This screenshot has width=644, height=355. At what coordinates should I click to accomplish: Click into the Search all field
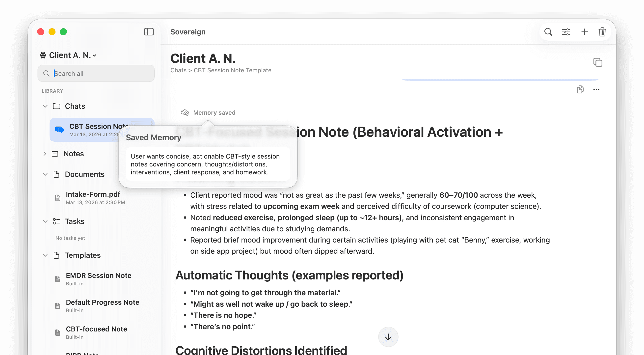pos(100,74)
